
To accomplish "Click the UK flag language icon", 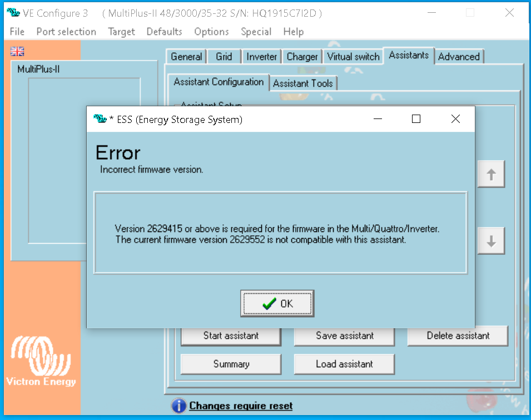I will [x=17, y=52].
